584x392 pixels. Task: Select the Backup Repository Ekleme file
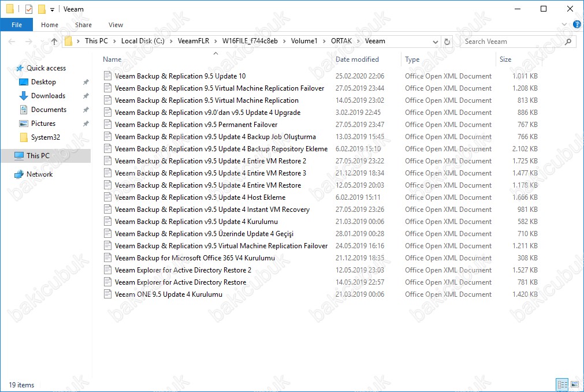(x=221, y=149)
